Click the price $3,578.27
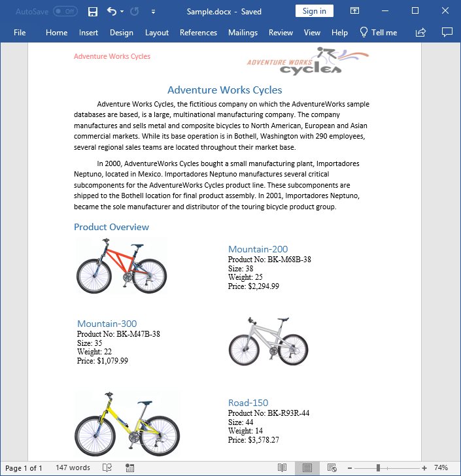 pyautogui.click(x=264, y=440)
